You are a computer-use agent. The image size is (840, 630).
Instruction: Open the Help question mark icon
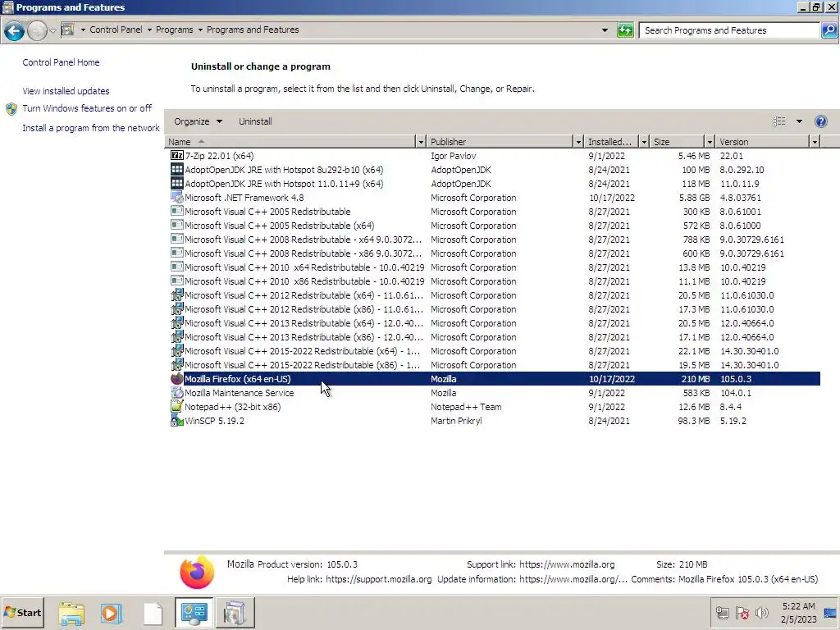point(820,121)
